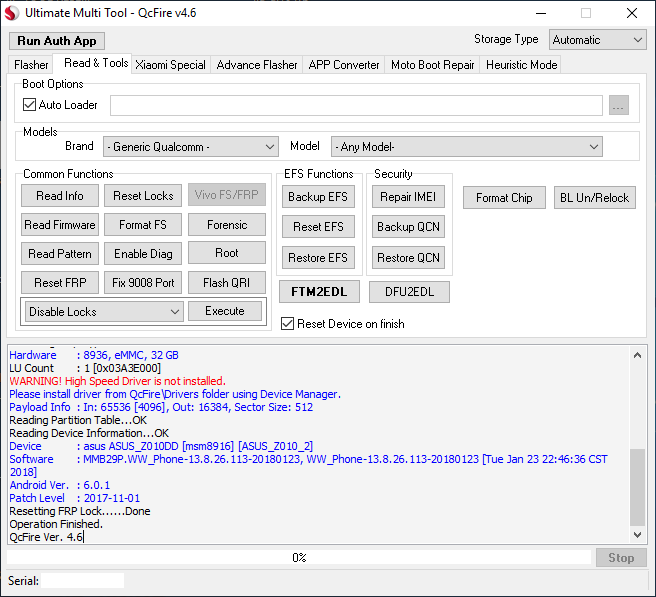Click the 'Resetting FRP Lock......Done' log line
The height and width of the screenshot is (597, 656).
pos(80,511)
